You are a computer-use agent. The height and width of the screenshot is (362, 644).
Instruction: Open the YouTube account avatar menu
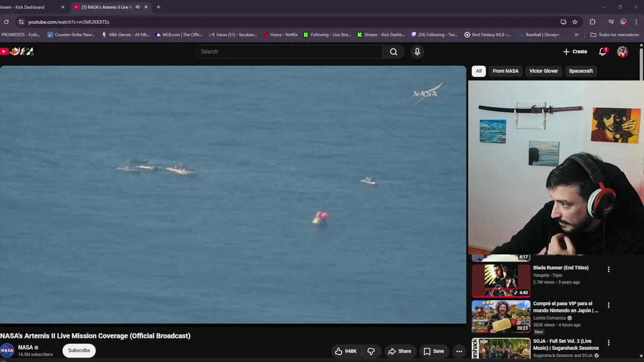pyautogui.click(x=622, y=51)
